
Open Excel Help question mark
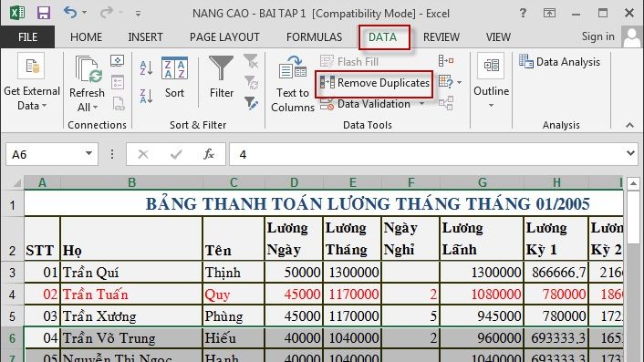[x=523, y=13]
